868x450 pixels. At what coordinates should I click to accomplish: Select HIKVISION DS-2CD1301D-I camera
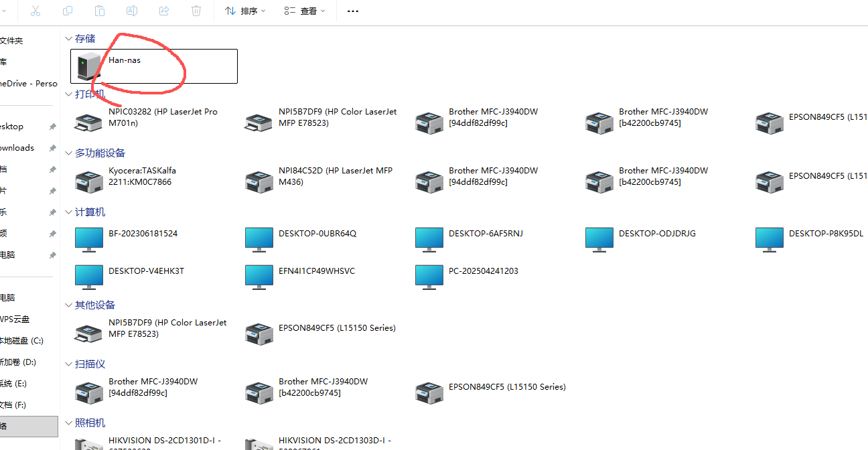coord(154,442)
